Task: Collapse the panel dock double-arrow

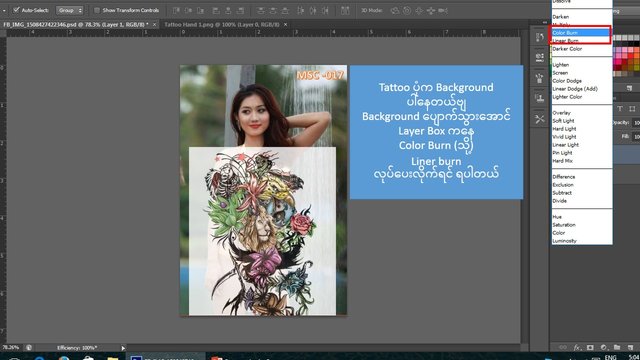Action: click(544, 22)
